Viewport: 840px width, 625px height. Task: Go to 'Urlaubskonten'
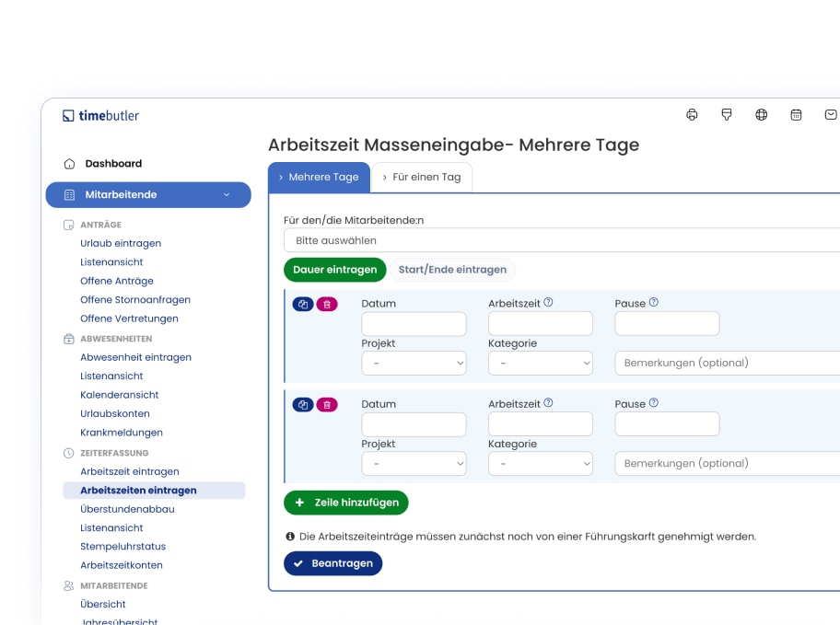(x=115, y=413)
